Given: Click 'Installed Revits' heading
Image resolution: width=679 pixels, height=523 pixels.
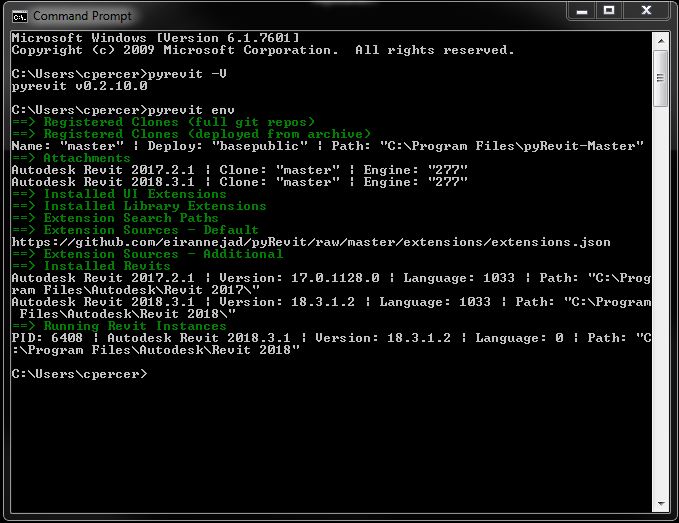Looking at the screenshot, I should click(x=91, y=266).
